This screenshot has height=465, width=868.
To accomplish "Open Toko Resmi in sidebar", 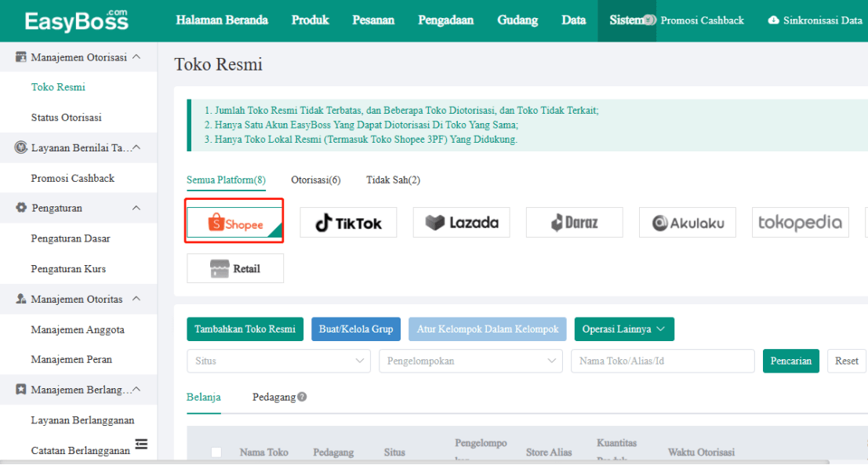I will (58, 87).
